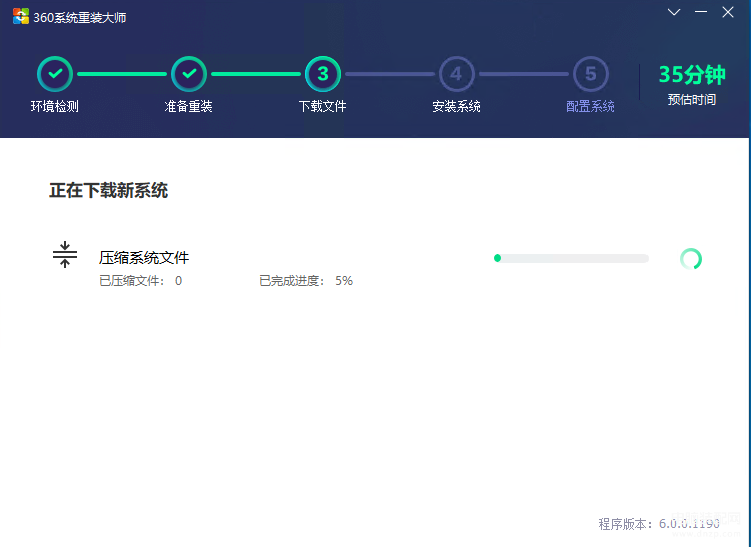Select the step 3 下载文件 circle
Screen dimensions: 751x547
[323, 74]
